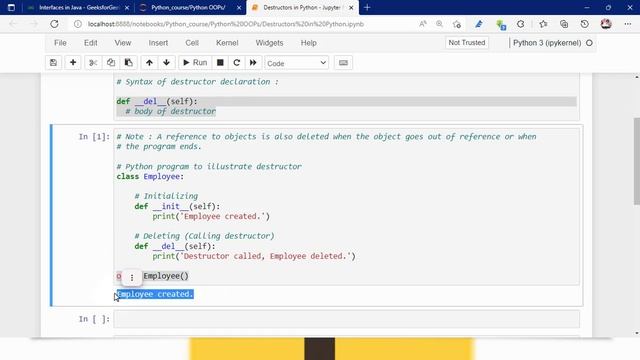Open the command palette keyboard icon

coord(343,63)
